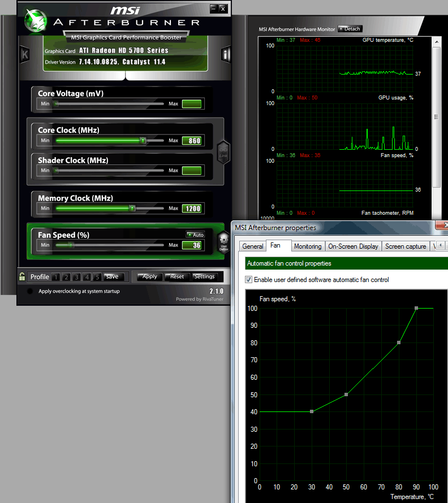Select the fan curve node at 90°C
448x503 pixels.
416,308
